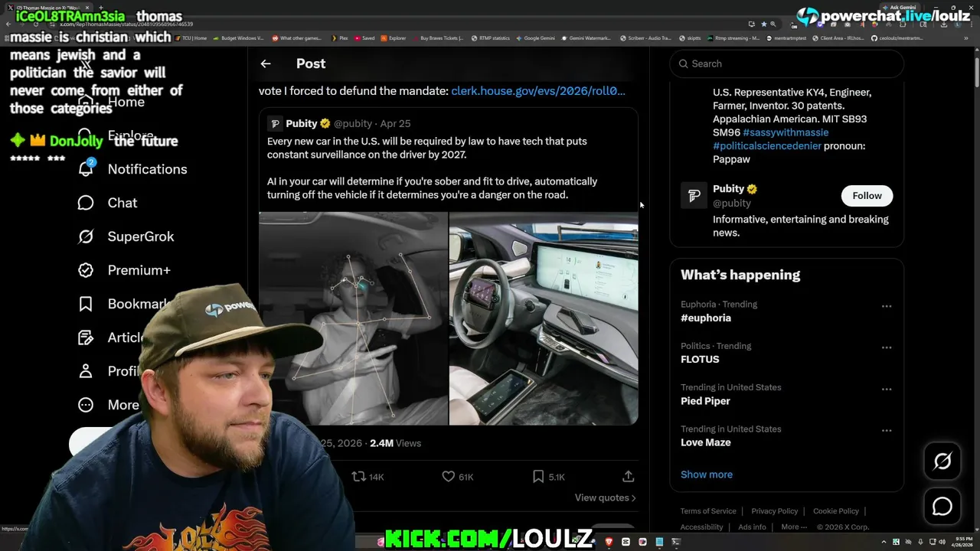Click the Brave browser taskbar icon
Viewport: 980px width, 551px height.
point(609,542)
